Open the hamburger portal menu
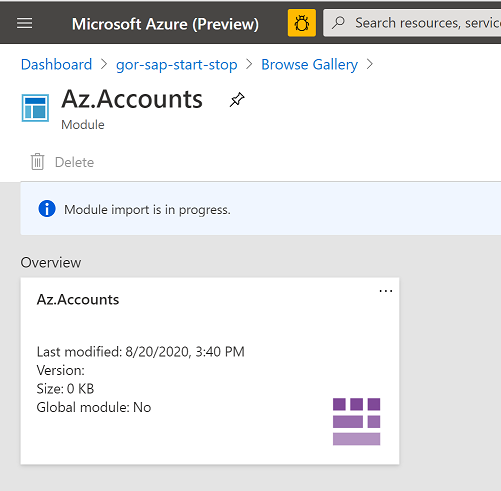Screen dimensions: 501x491 pos(25,23)
